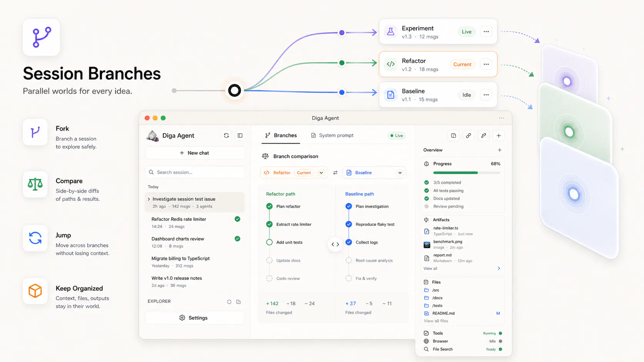Click the Browser globe icon

coord(426,341)
